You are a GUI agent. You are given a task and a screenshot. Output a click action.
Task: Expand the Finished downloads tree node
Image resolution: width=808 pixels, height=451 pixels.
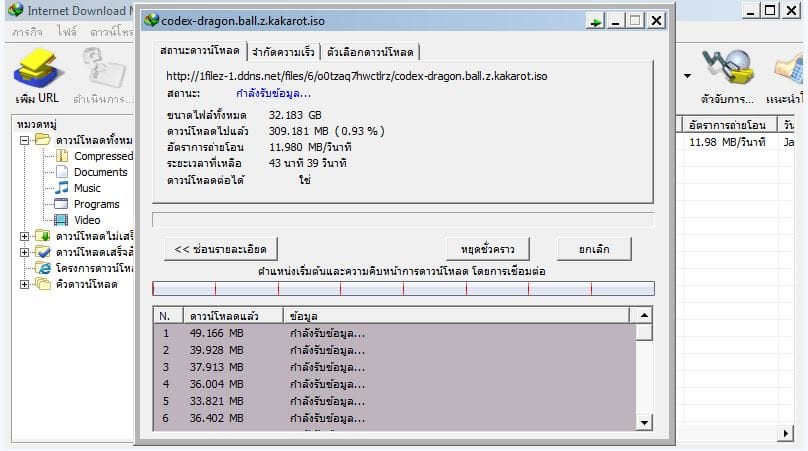tap(24, 252)
